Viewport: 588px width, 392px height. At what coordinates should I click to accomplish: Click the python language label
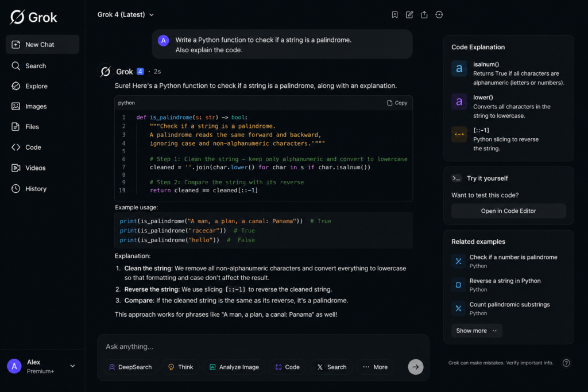coord(126,103)
